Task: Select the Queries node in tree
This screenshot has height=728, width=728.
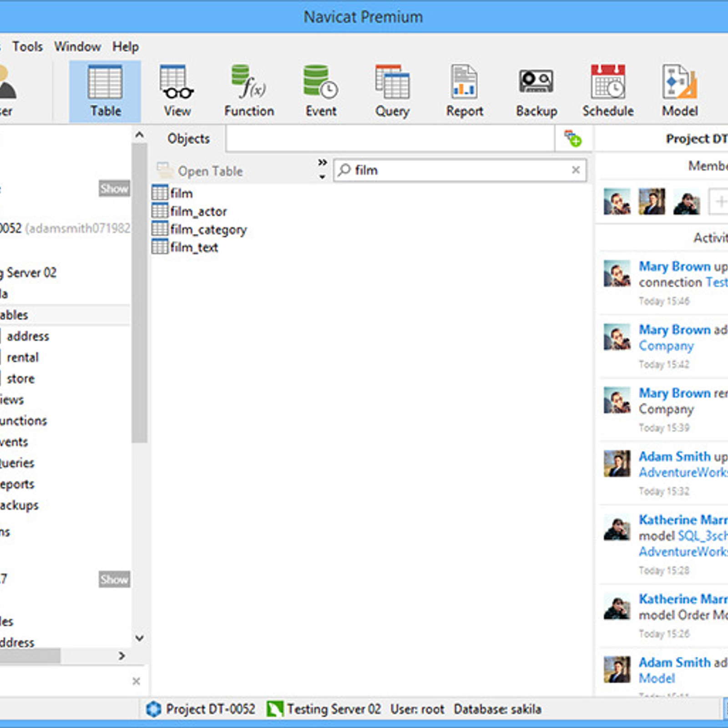Action: click(x=17, y=463)
